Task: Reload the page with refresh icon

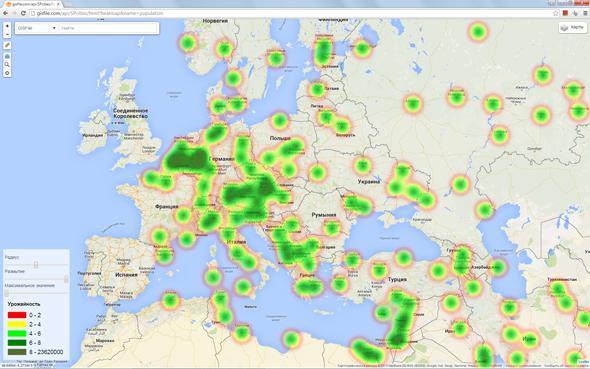Action: pyautogui.click(x=23, y=13)
